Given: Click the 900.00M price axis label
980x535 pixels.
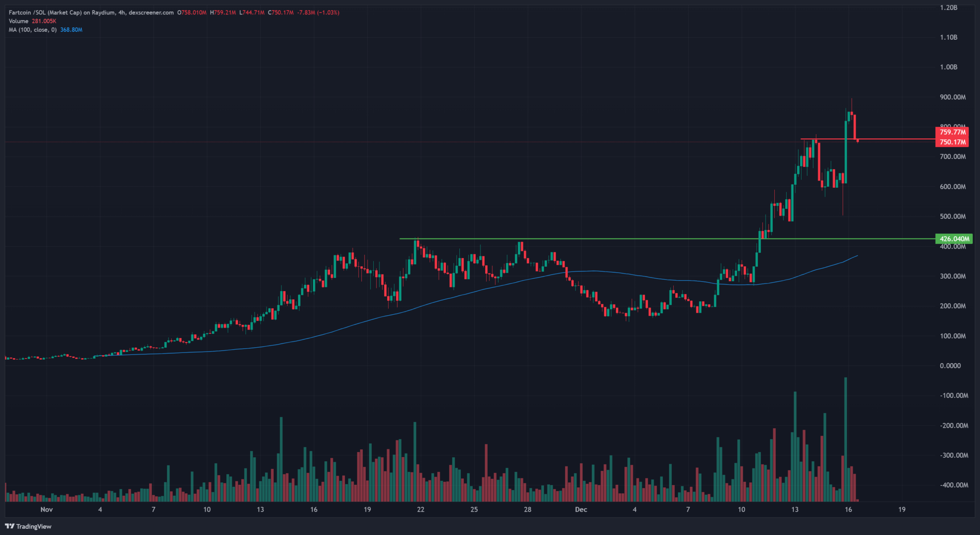Looking at the screenshot, I should point(953,97).
